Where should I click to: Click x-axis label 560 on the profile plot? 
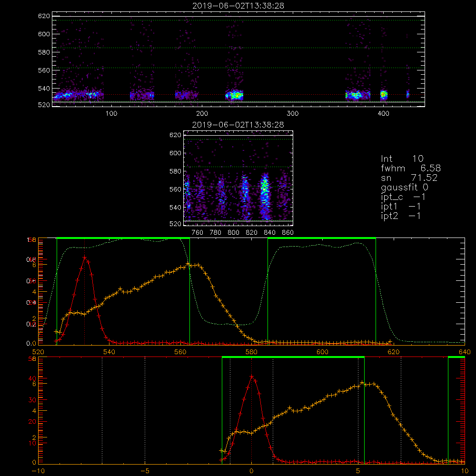[180, 352]
